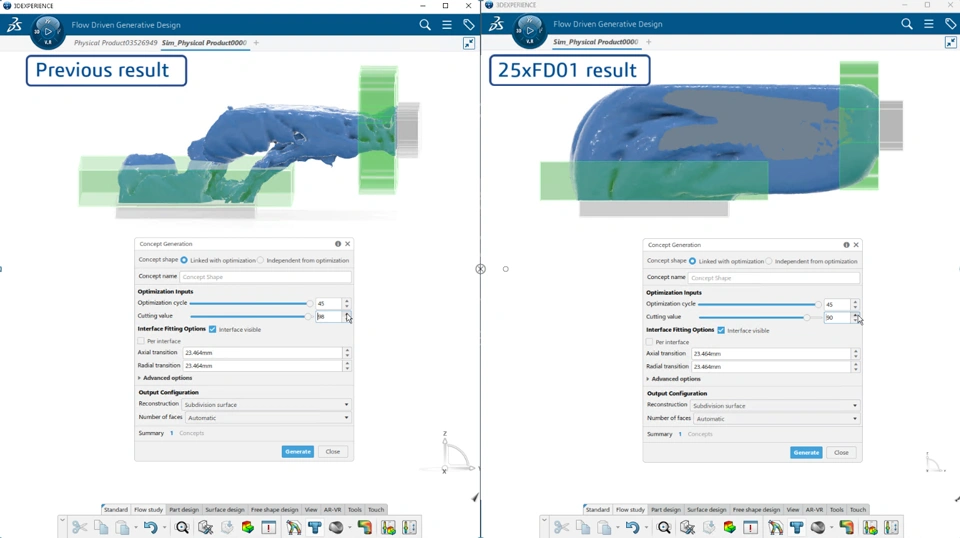Close left Concept Generation dialog with X
The image size is (960, 538).
tap(348, 244)
